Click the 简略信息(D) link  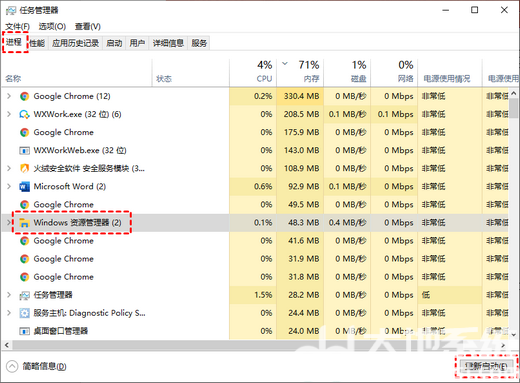(x=44, y=367)
